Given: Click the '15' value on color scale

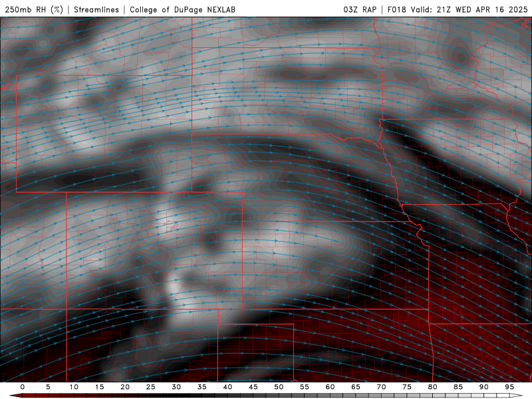Looking at the screenshot, I should (99, 387).
